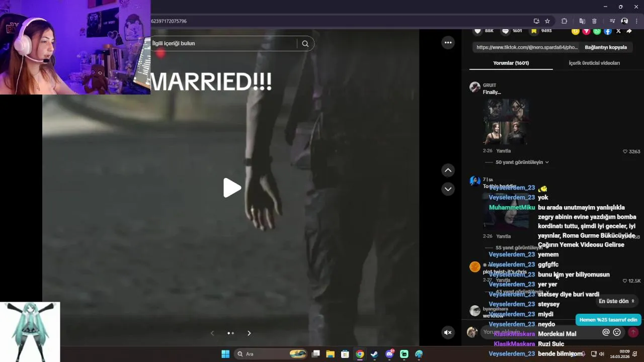Open Steam from taskbar
Viewport: 644px width, 362px height.
[x=374, y=354]
